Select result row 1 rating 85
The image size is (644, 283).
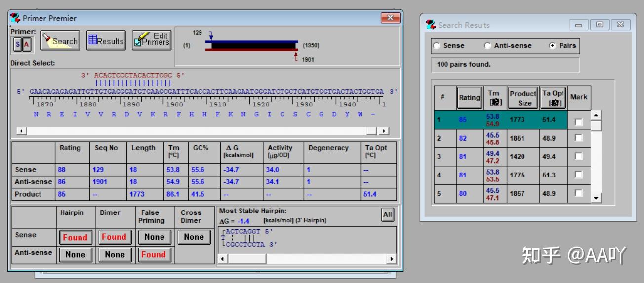(x=462, y=120)
